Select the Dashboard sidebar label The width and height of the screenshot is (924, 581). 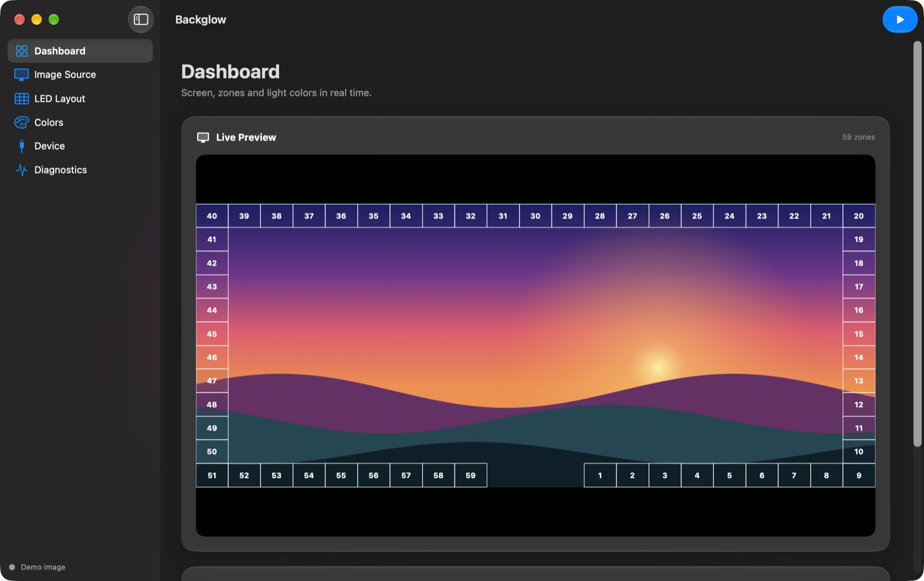pyautogui.click(x=59, y=51)
